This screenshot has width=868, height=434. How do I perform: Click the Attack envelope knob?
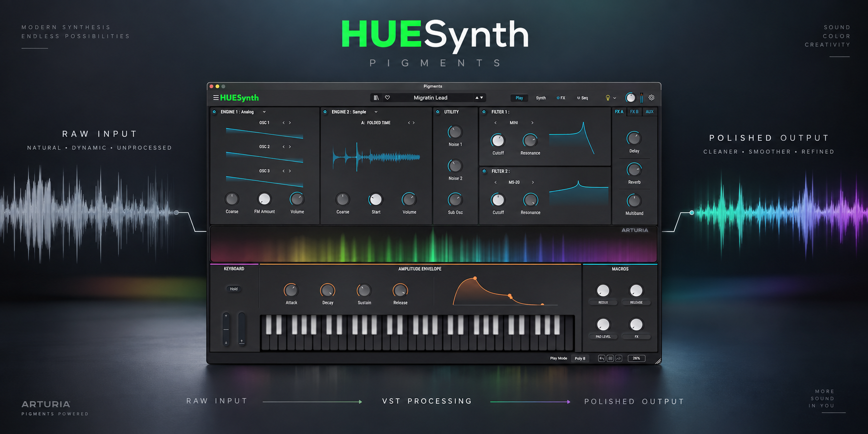pos(291,290)
